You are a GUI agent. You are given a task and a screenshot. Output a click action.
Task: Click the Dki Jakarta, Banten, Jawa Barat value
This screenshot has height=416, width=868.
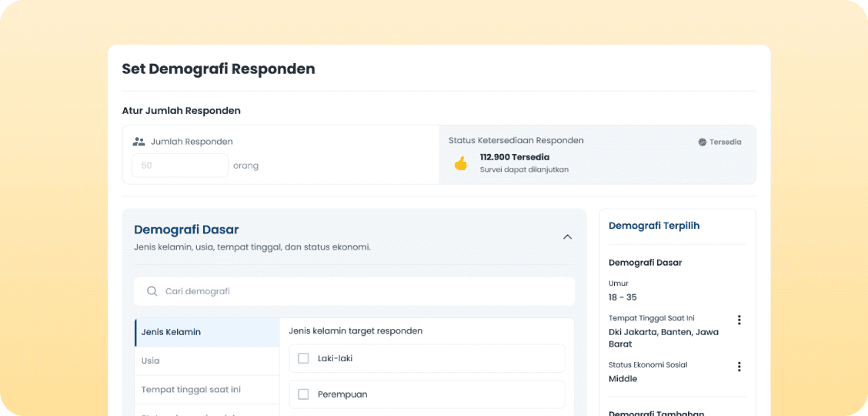coord(664,337)
